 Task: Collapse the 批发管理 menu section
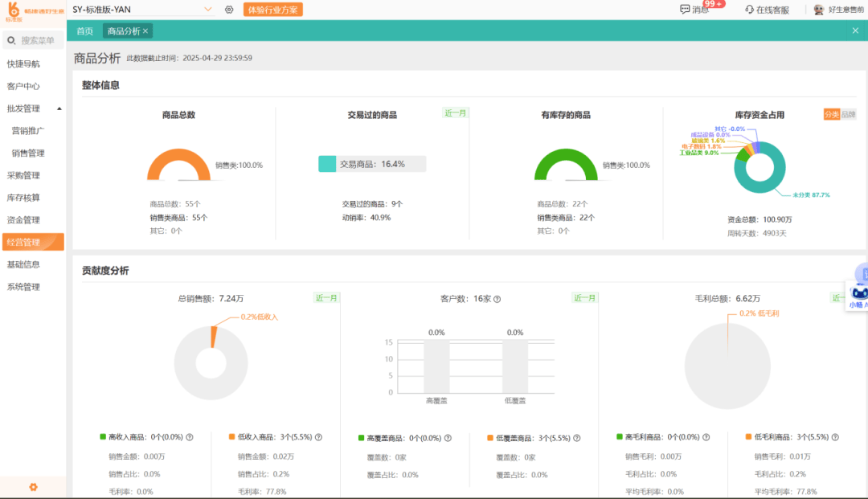[x=59, y=108]
